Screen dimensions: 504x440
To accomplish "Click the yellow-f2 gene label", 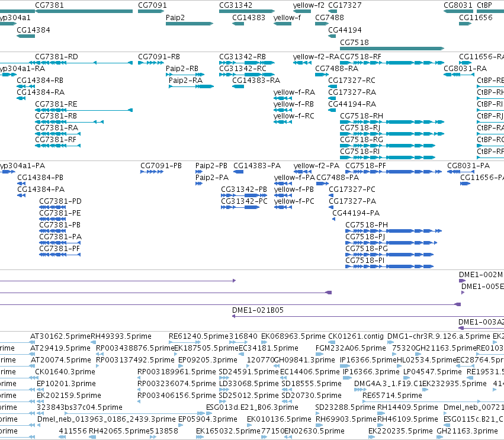I will point(309,5).
